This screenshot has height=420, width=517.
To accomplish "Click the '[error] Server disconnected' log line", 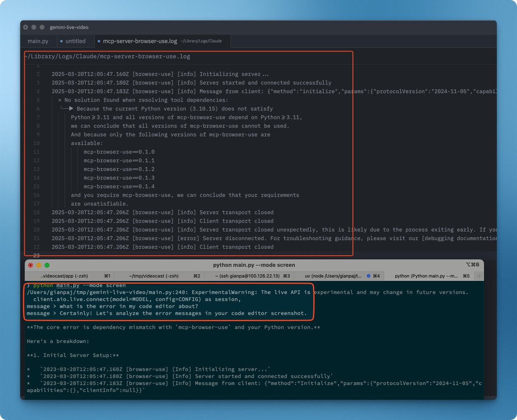I will click(274, 238).
